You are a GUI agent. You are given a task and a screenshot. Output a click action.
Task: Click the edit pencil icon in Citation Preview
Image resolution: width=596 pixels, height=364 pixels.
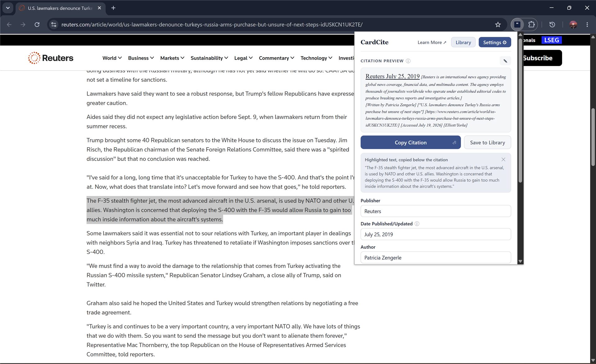click(505, 61)
